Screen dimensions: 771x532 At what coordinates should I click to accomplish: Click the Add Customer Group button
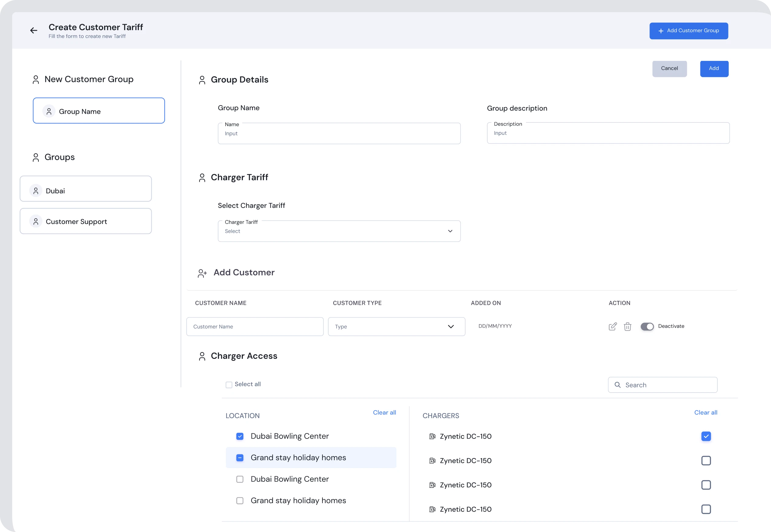(688, 31)
